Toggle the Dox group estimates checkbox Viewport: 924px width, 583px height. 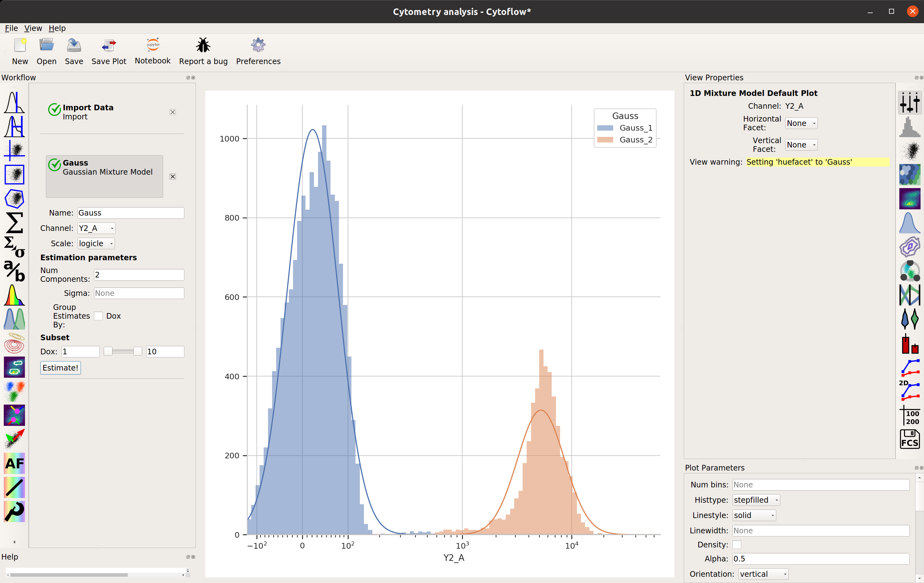coord(99,316)
